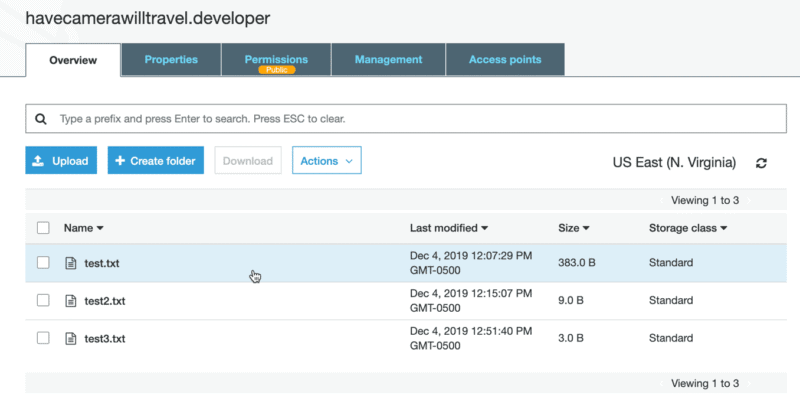Image resolution: width=800 pixels, height=411 pixels.
Task: Sort by the Last modified column
Action: (x=448, y=228)
